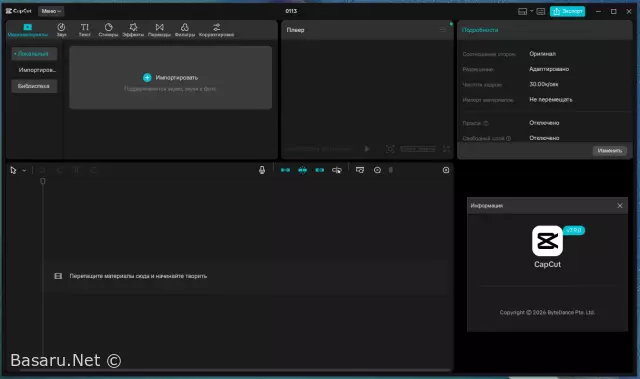Click the film strip icon on timeline track
The width and height of the screenshot is (640, 379).
pyautogui.click(x=58, y=276)
